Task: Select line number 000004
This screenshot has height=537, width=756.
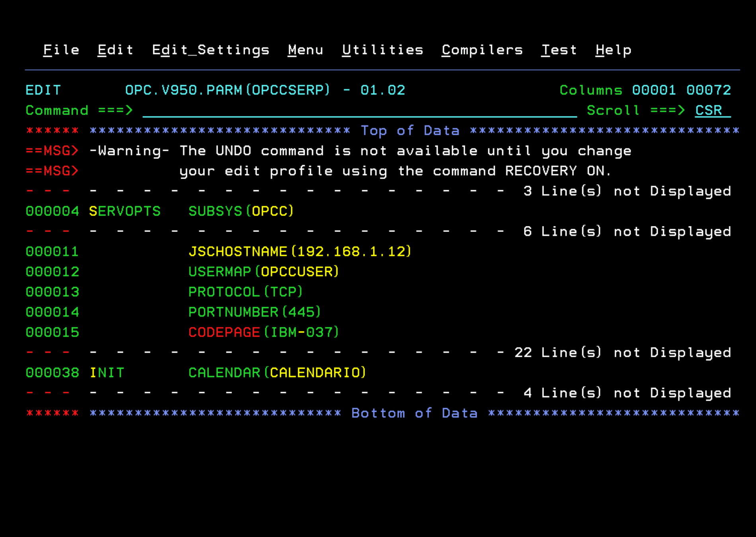Action: (53, 211)
